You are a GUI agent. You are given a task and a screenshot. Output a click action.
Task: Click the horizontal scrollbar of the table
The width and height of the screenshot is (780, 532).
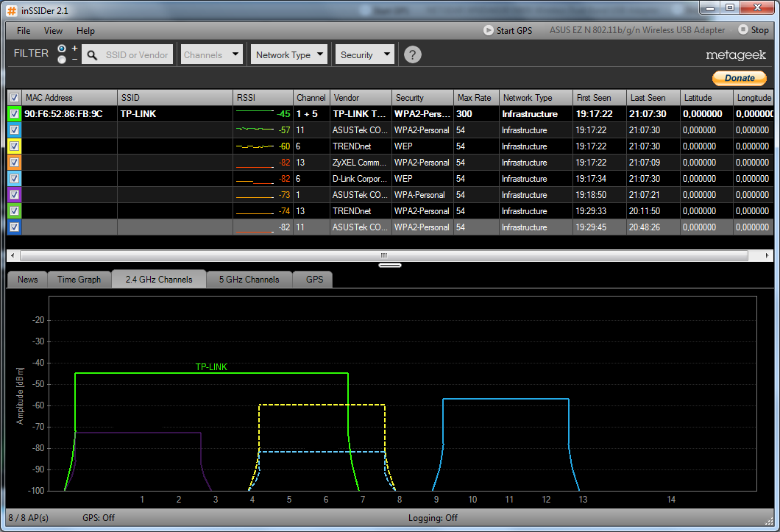coord(383,255)
